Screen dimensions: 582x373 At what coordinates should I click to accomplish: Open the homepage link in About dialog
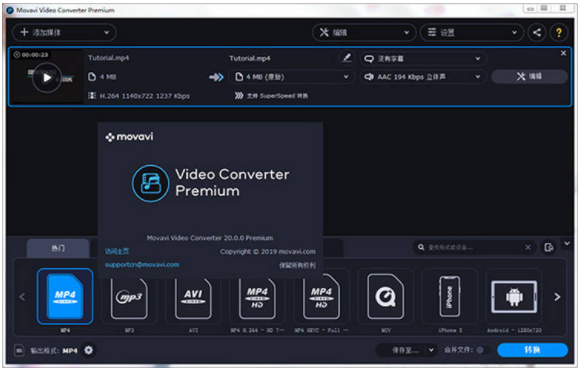[x=117, y=251]
